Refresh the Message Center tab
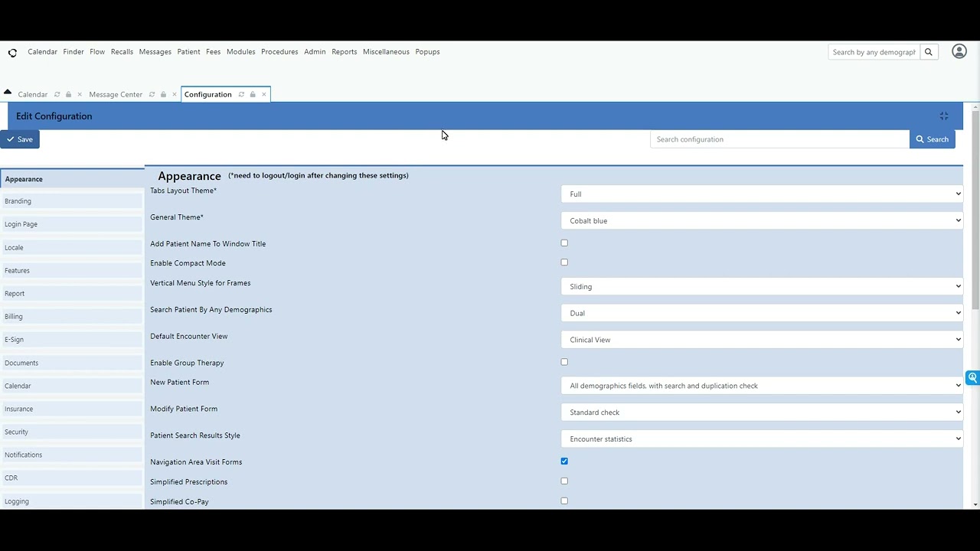980x551 pixels. click(x=152, y=94)
